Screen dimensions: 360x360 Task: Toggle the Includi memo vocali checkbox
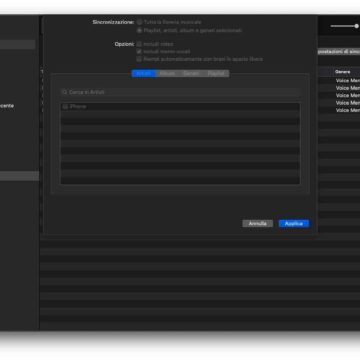pos(139,52)
